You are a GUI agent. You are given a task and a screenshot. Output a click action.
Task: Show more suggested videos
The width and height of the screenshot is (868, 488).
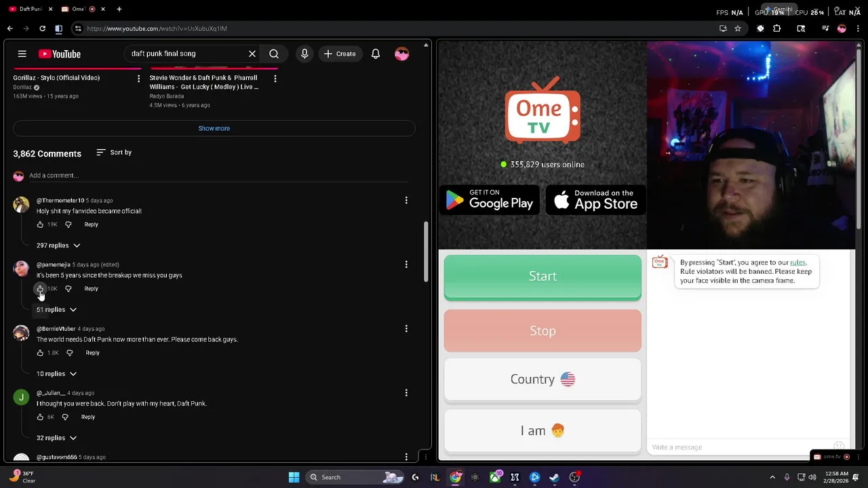tap(214, 128)
